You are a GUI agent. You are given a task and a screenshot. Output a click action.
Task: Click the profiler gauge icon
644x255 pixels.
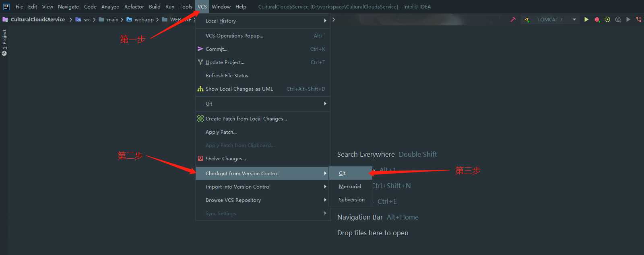click(x=618, y=19)
